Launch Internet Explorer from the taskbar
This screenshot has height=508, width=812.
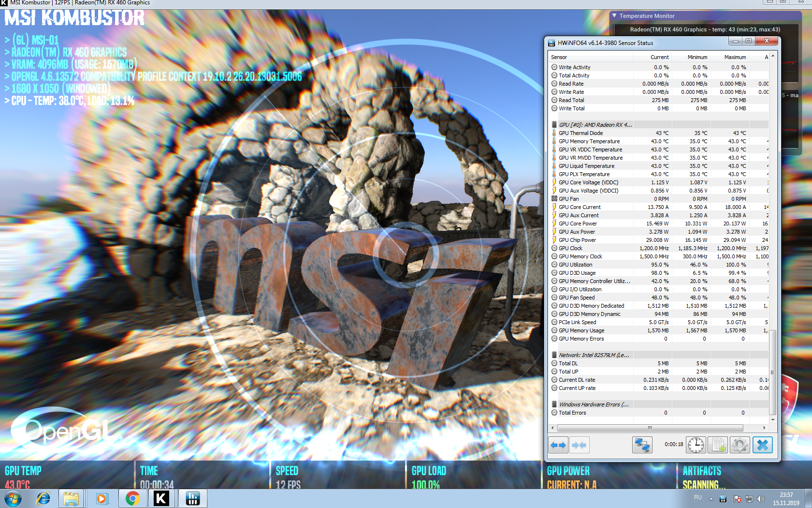tap(43, 498)
